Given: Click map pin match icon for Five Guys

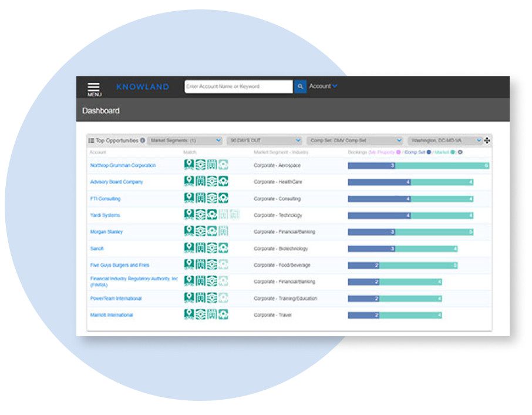Looking at the screenshot, I should 189,264.
